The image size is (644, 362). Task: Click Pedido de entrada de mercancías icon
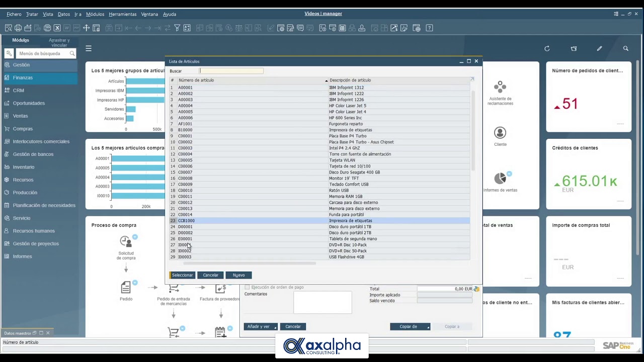174,288
